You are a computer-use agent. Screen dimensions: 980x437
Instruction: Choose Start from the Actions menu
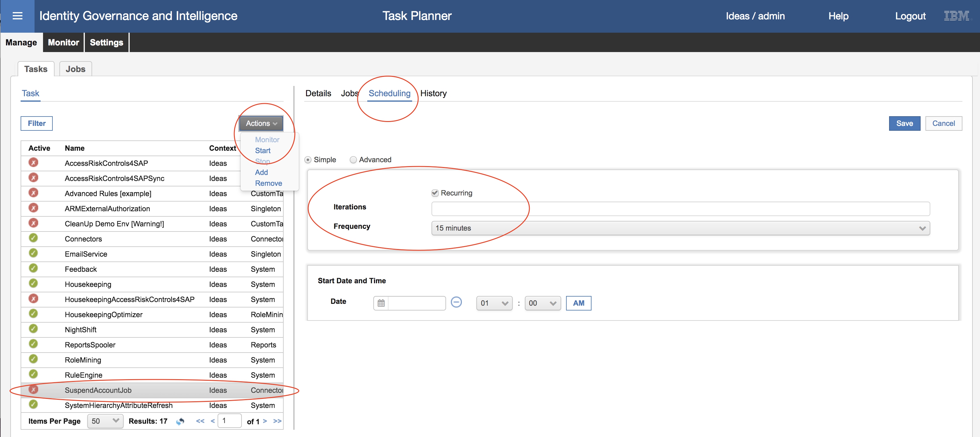point(262,151)
